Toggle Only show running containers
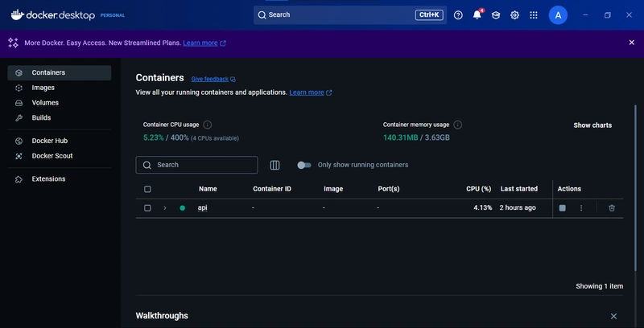 pyautogui.click(x=303, y=165)
